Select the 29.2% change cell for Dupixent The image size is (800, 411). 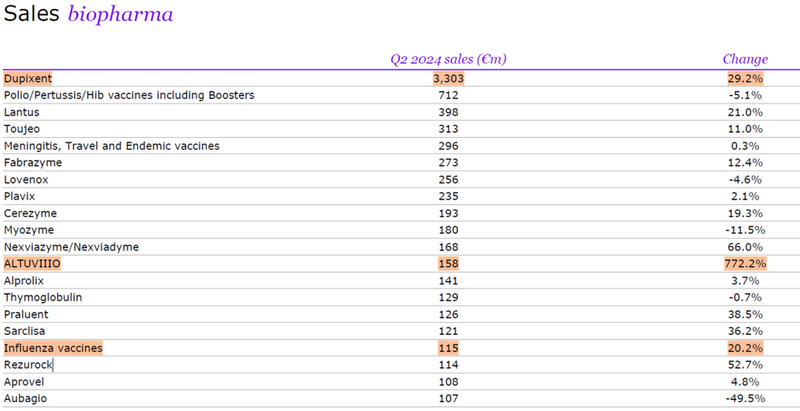pyautogui.click(x=745, y=78)
